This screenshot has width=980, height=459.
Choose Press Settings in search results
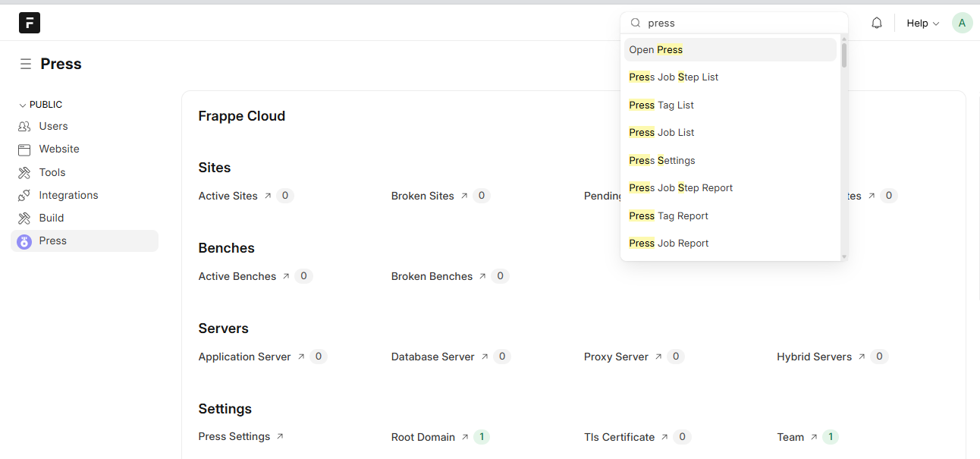coord(661,161)
